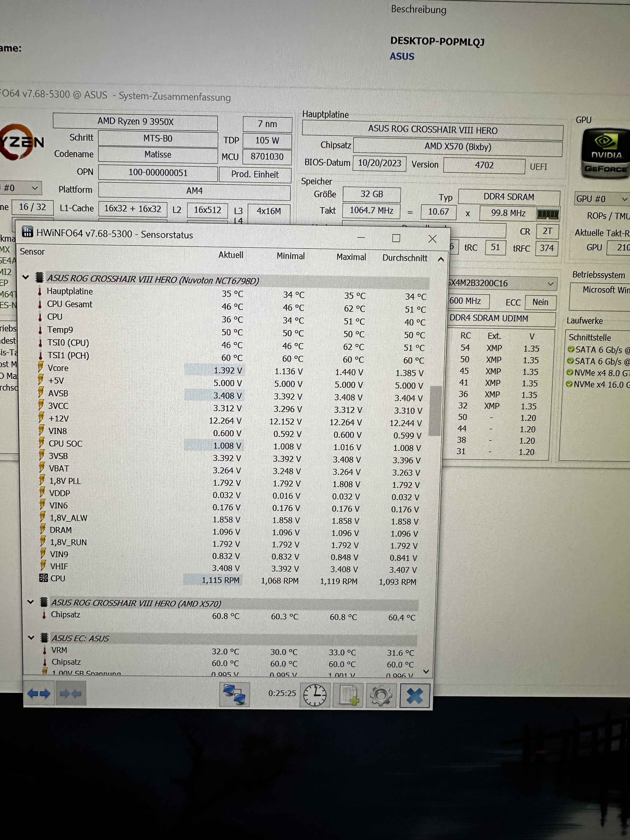Click the collapse columns arrows icon
Image resolution: width=630 pixels, height=840 pixels.
(x=71, y=694)
